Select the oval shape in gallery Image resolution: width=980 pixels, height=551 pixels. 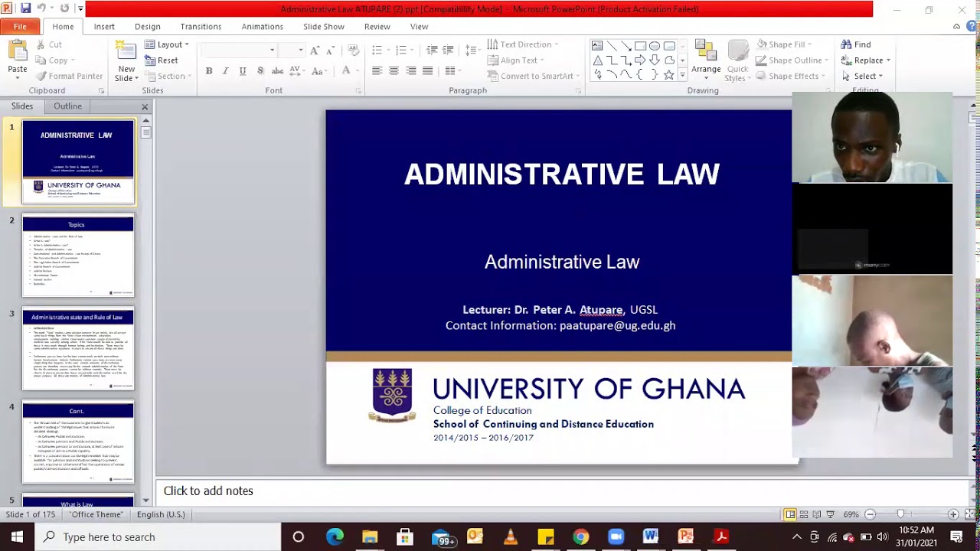[655, 46]
